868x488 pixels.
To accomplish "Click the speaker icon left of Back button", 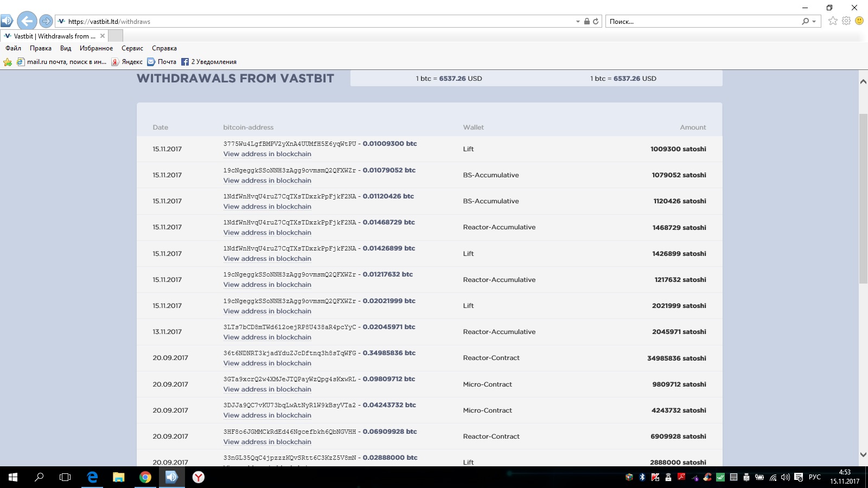I will [x=7, y=21].
